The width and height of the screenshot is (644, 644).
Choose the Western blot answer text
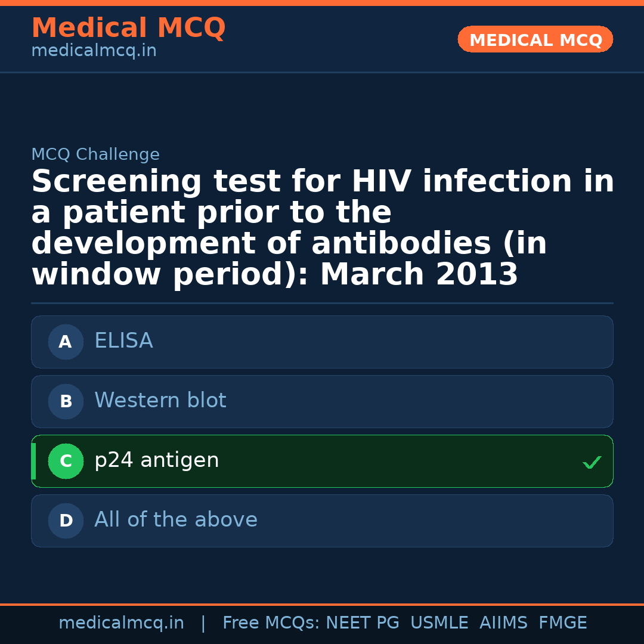click(160, 401)
